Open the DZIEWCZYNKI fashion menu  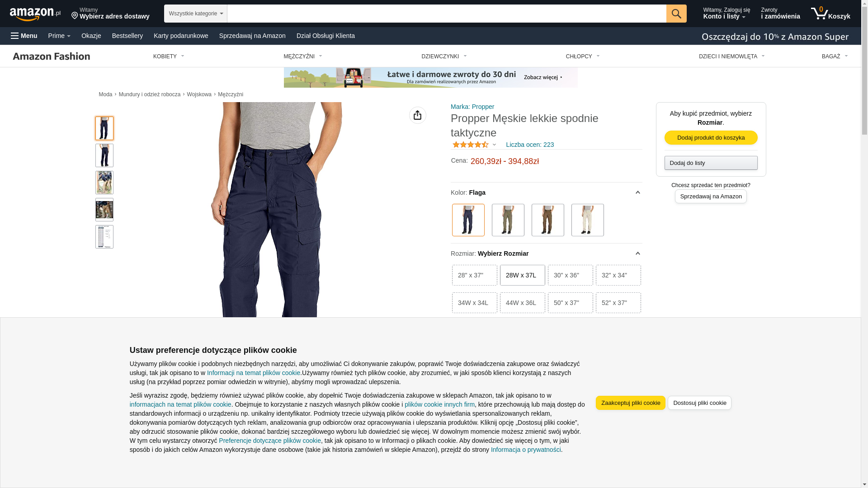click(444, 56)
